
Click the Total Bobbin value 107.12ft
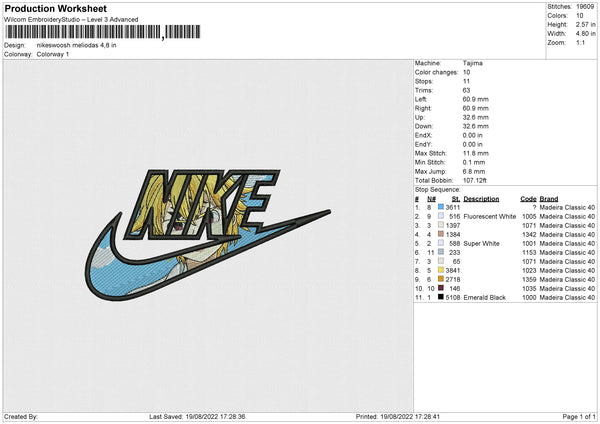(474, 180)
